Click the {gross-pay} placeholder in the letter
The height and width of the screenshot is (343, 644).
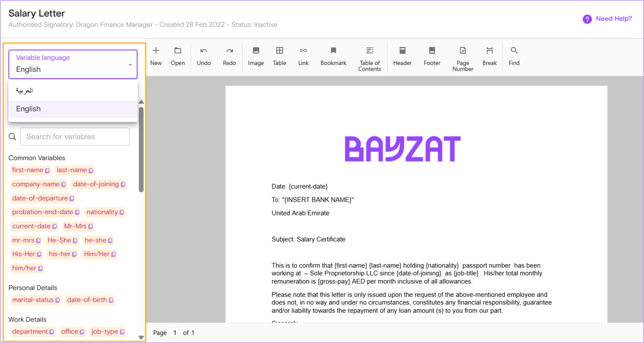pos(334,282)
